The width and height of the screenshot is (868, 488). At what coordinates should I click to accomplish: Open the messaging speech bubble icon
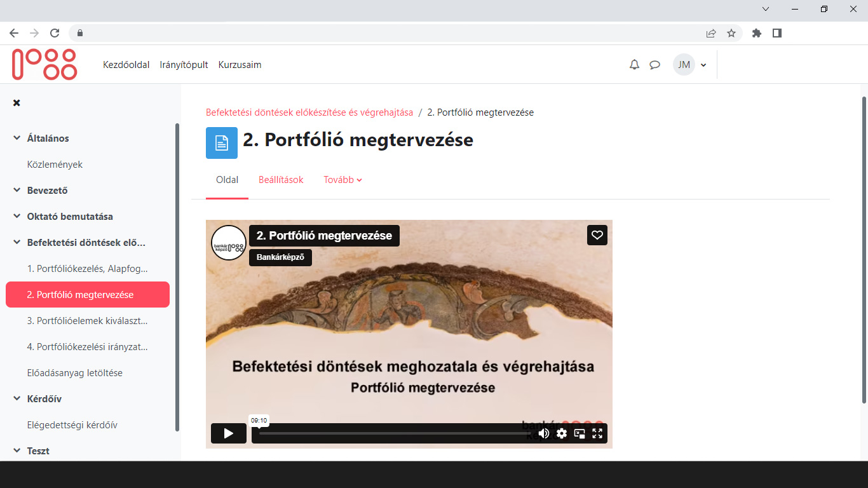tap(655, 64)
